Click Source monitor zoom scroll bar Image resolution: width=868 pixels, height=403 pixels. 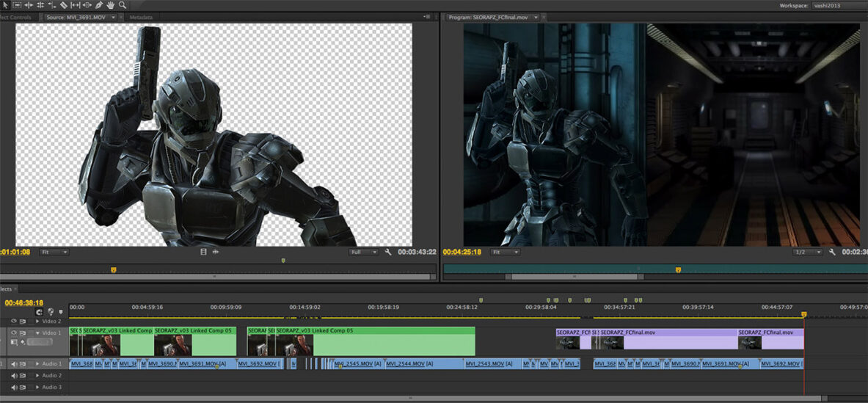click(x=216, y=276)
